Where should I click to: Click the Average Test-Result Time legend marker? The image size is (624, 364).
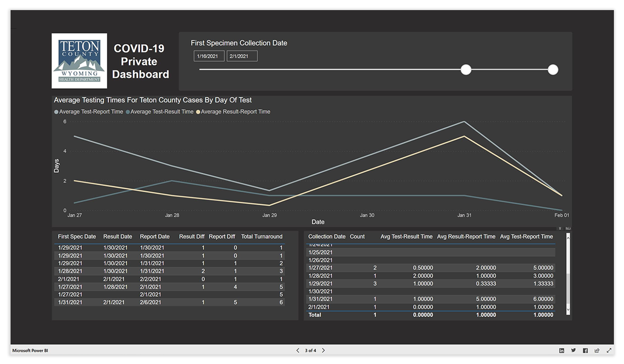(x=128, y=112)
